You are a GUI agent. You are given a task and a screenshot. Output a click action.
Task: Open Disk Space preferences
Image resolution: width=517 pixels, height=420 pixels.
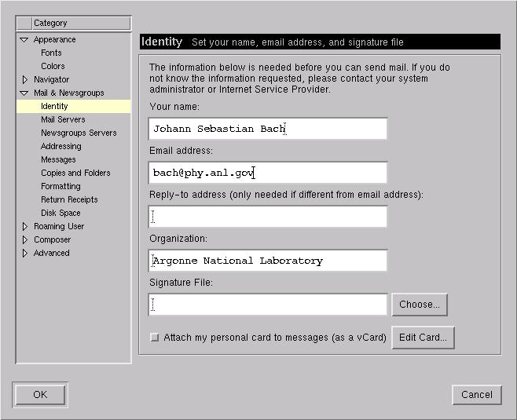click(60, 213)
